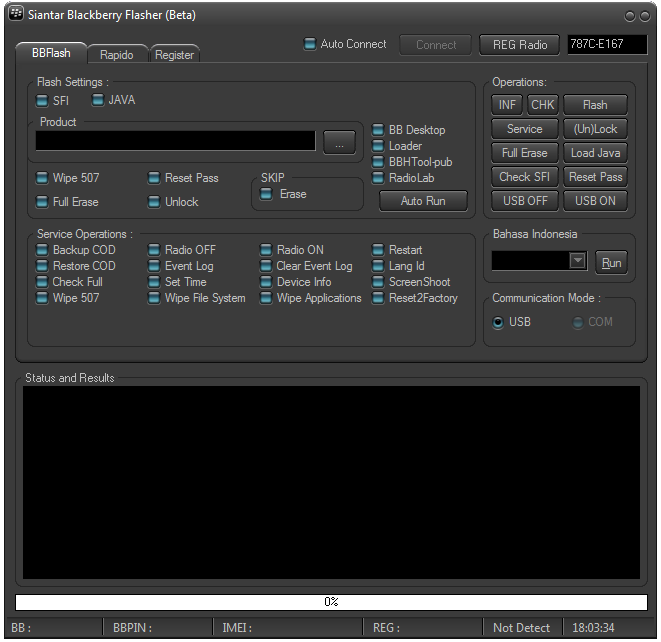This screenshot has width=661, height=642.
Task: Switch to the BBFlash tab
Action: tap(51, 53)
